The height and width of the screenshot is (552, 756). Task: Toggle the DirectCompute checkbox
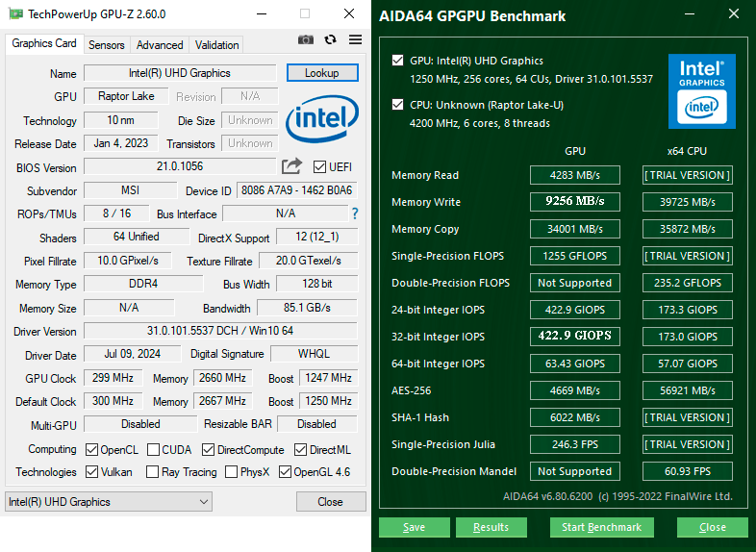pyautogui.click(x=209, y=450)
